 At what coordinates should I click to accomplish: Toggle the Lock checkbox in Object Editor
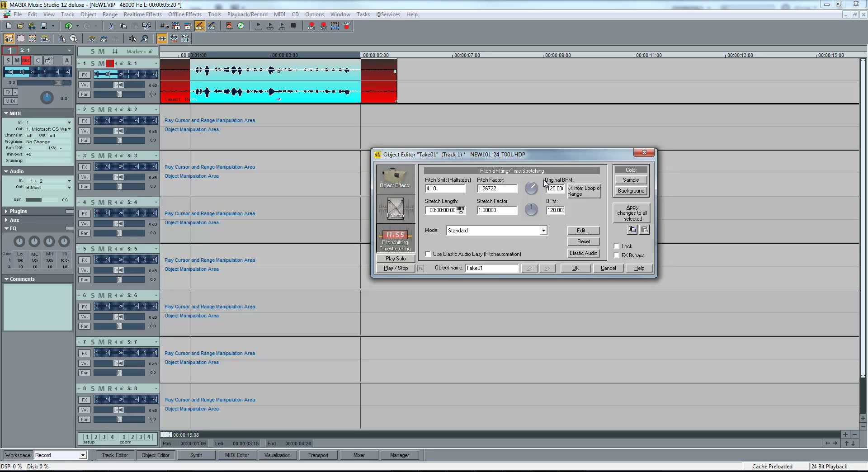coord(616,246)
